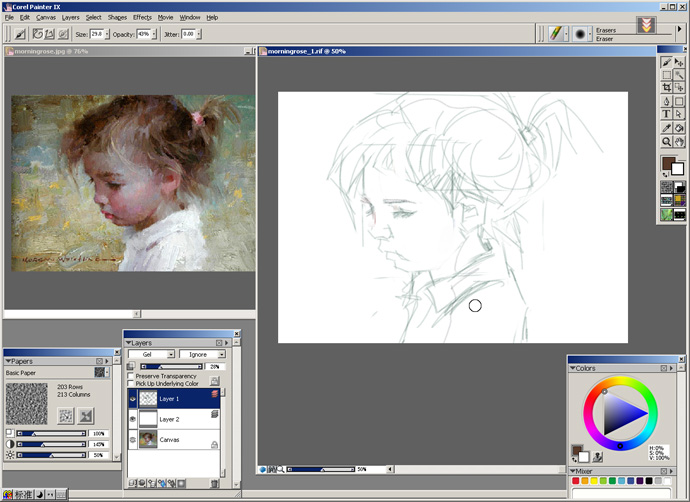The width and height of the screenshot is (690, 502).
Task: Select the Magnifier tool
Action: [x=666, y=142]
